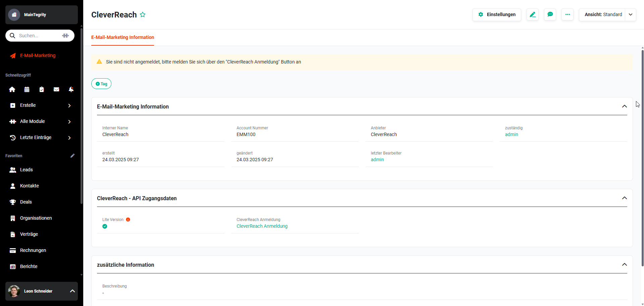Add a Tag with the Tag button
This screenshot has height=306, width=644.
click(x=101, y=84)
